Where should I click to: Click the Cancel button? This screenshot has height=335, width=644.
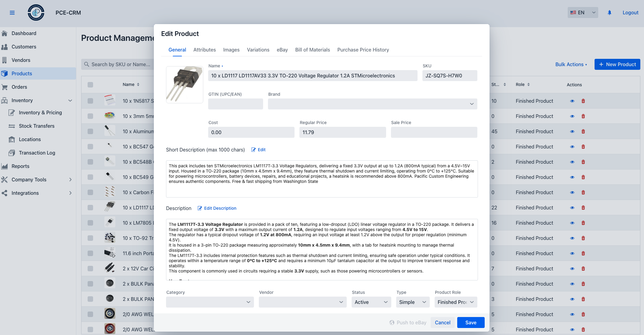click(442, 323)
